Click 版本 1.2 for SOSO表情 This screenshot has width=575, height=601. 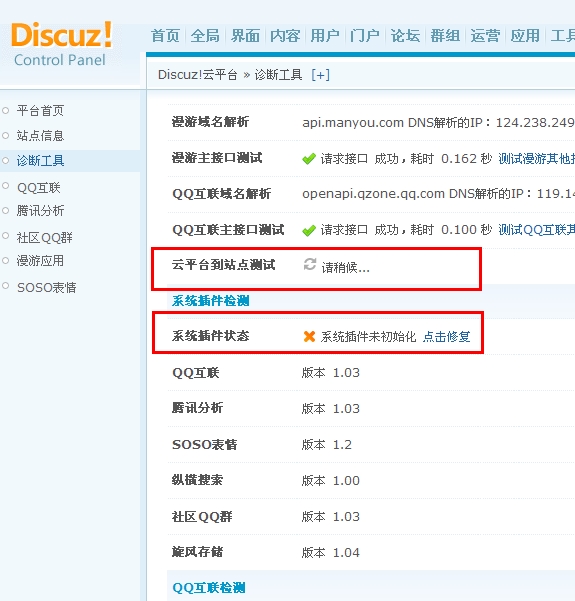point(327,445)
